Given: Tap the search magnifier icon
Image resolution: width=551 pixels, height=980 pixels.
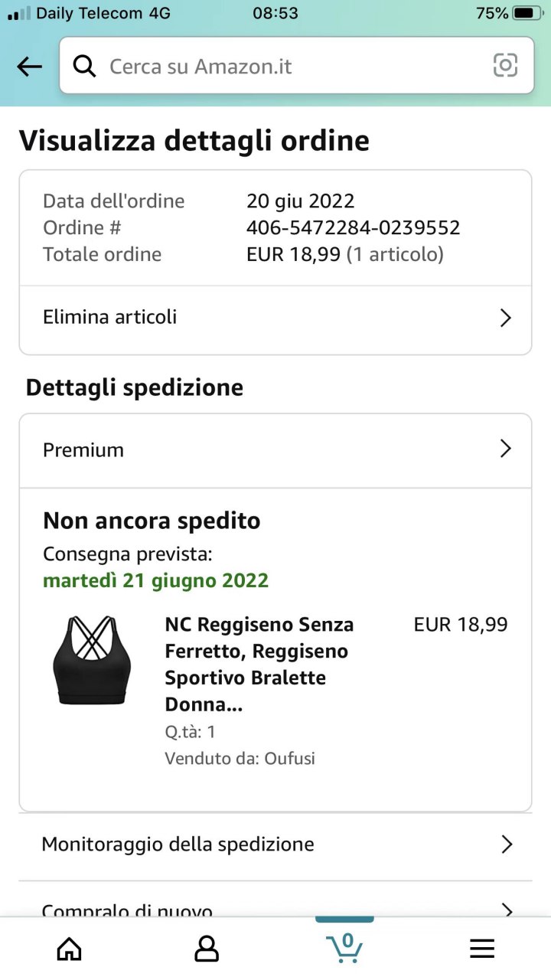Looking at the screenshot, I should [84, 66].
